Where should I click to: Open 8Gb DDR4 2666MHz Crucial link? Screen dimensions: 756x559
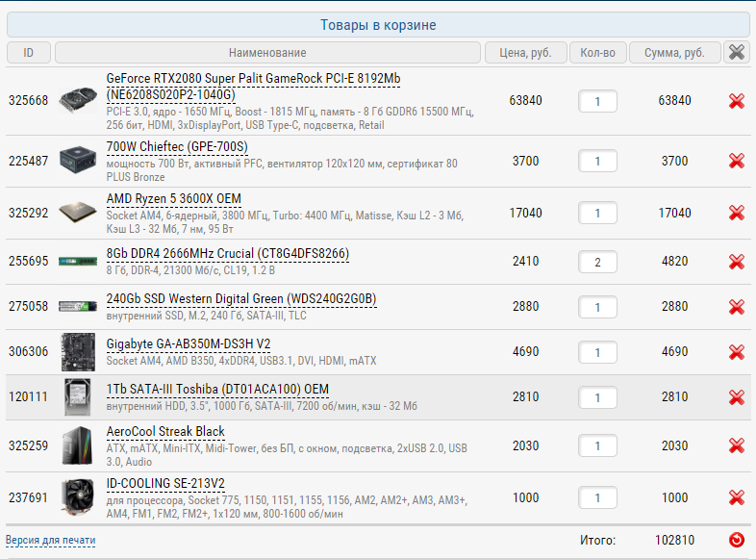click(x=228, y=254)
